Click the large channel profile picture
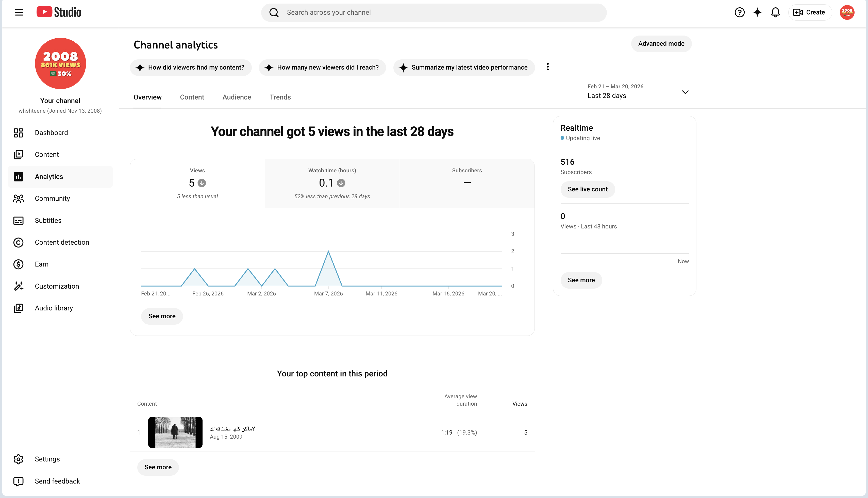 point(60,64)
